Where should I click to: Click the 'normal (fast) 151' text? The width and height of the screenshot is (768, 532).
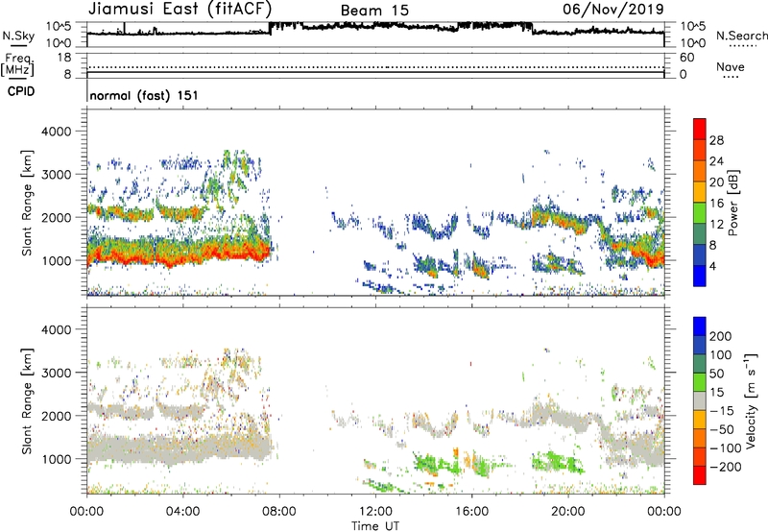(x=144, y=95)
